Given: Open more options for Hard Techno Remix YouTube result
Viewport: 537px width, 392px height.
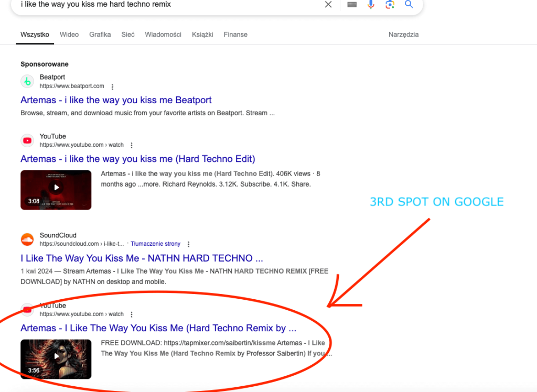Looking at the screenshot, I should point(132,314).
